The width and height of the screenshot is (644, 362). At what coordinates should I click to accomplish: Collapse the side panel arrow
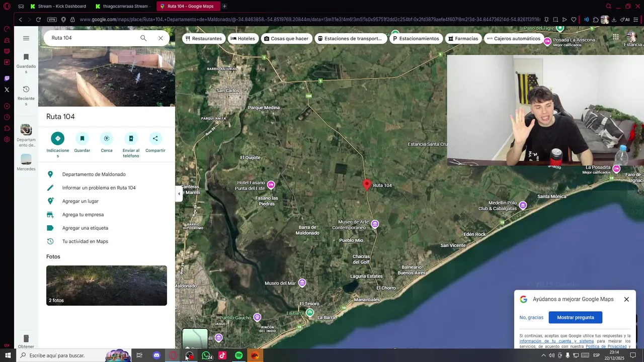tap(179, 194)
